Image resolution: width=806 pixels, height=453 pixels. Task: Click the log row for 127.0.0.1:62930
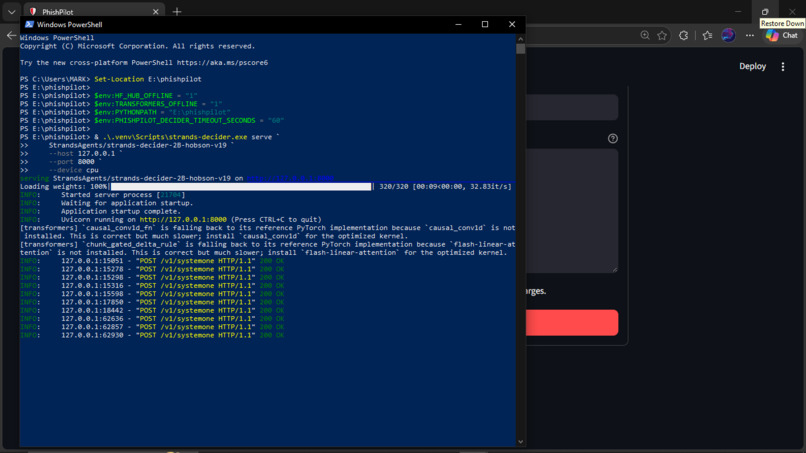point(152,335)
